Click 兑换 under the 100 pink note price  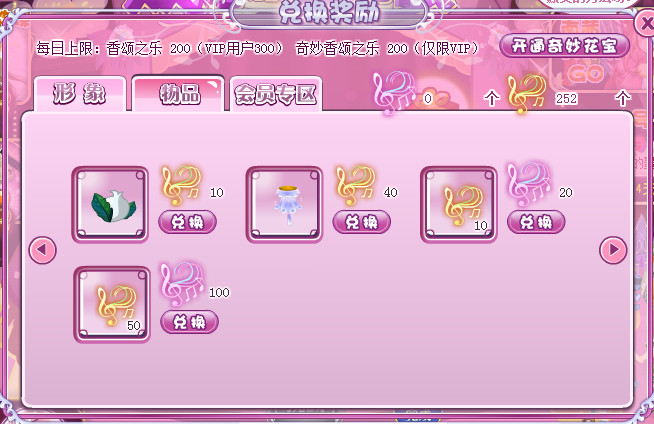(189, 322)
